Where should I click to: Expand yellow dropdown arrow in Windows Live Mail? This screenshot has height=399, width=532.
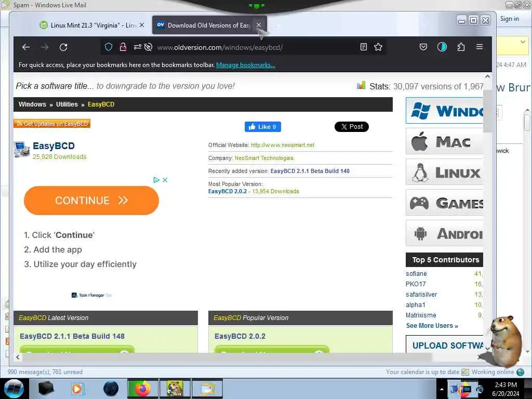click(523, 42)
